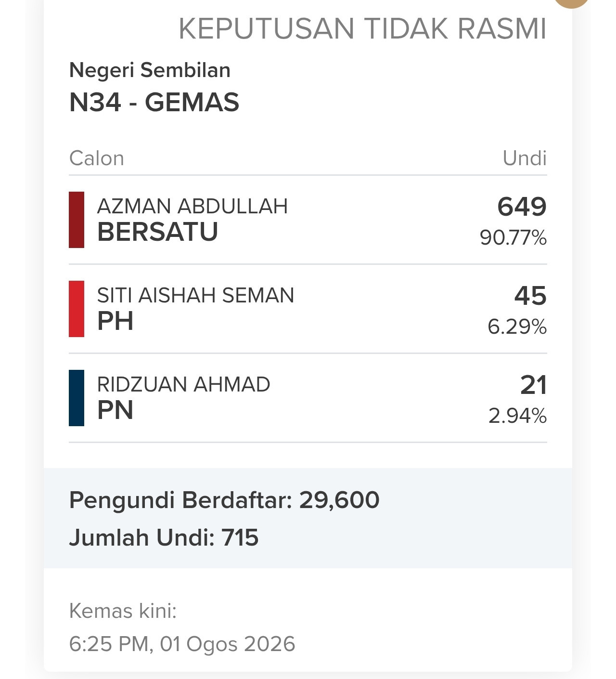Click the Undi column header

point(525,158)
